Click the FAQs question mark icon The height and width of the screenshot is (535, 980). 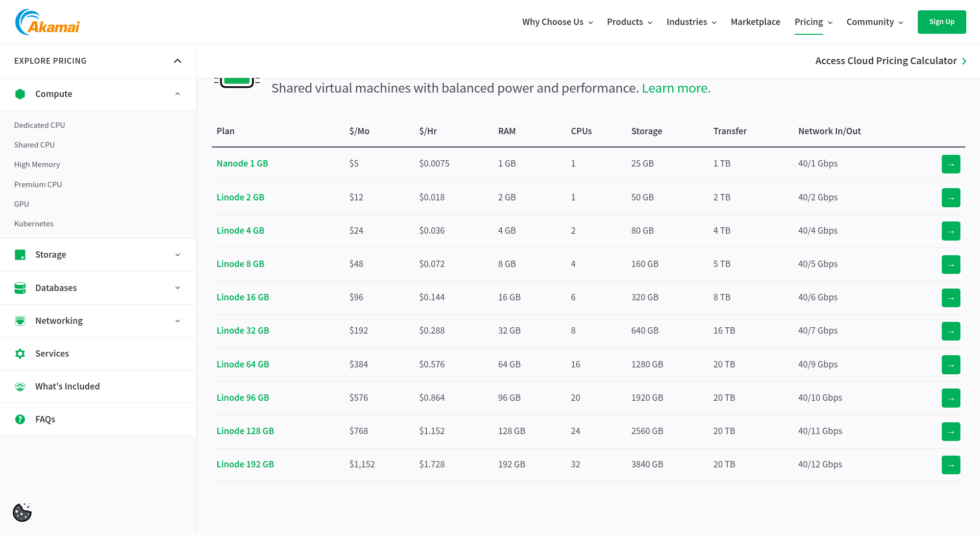(x=20, y=419)
